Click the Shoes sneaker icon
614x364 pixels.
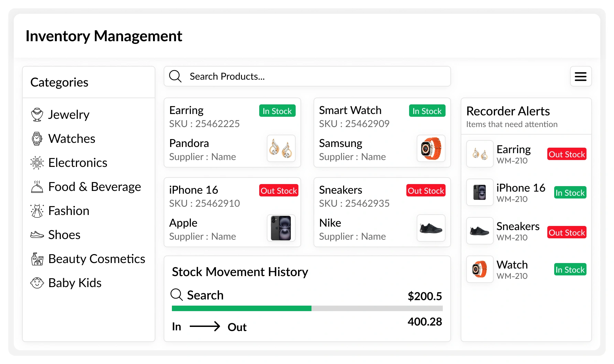click(37, 235)
